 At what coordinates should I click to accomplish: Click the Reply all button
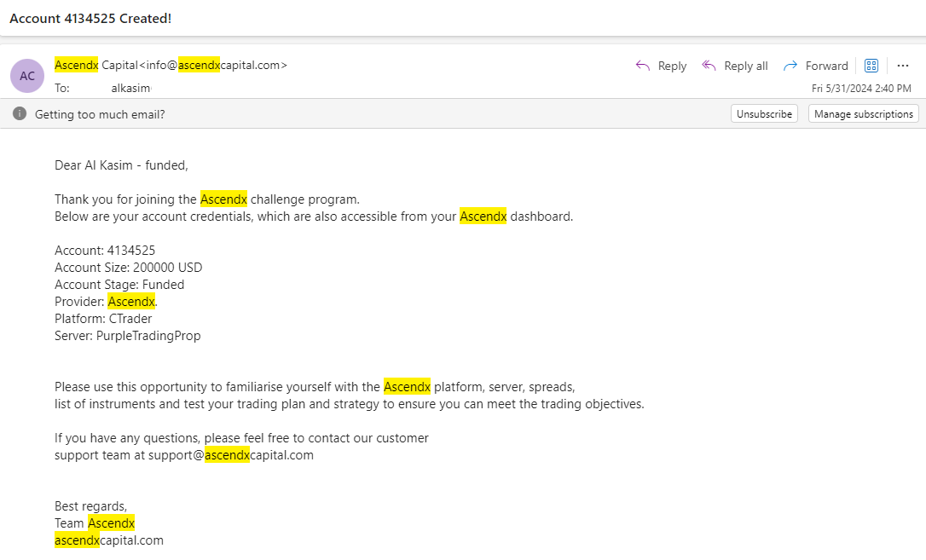[x=734, y=66]
